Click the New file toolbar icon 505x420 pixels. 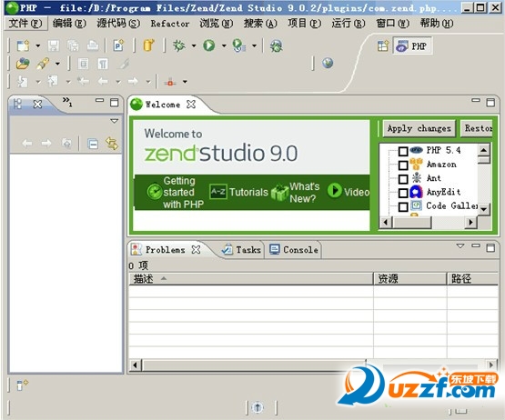click(23, 45)
